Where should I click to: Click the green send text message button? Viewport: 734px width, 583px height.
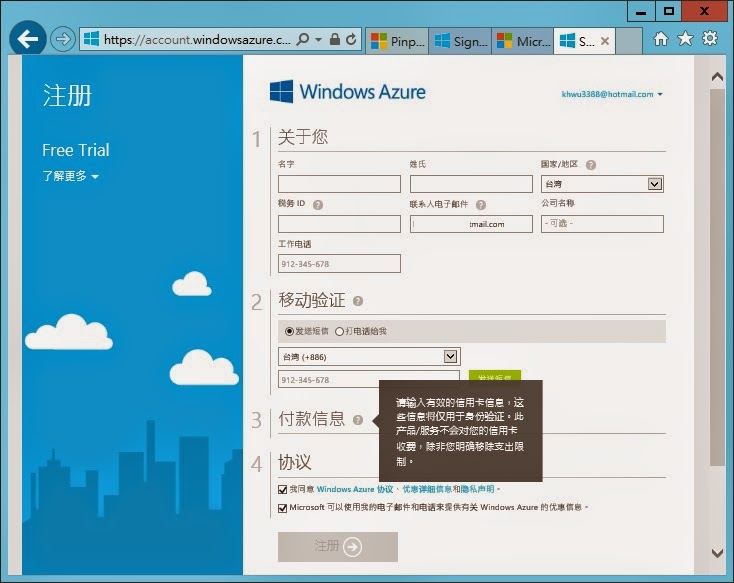pyautogui.click(x=495, y=375)
